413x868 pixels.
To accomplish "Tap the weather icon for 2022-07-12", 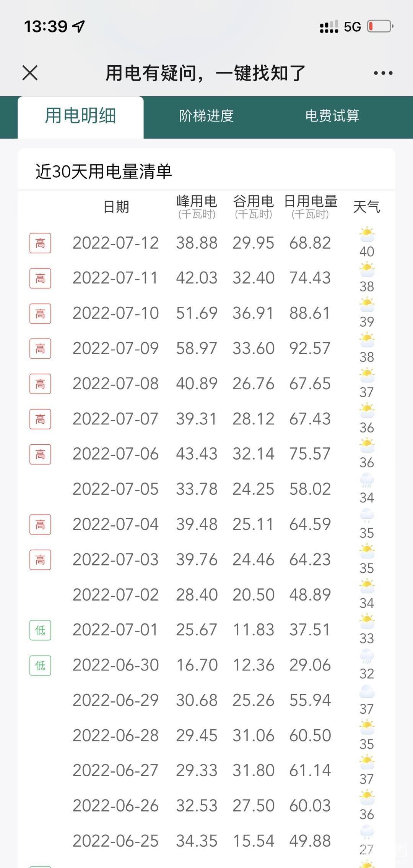I will [x=367, y=234].
